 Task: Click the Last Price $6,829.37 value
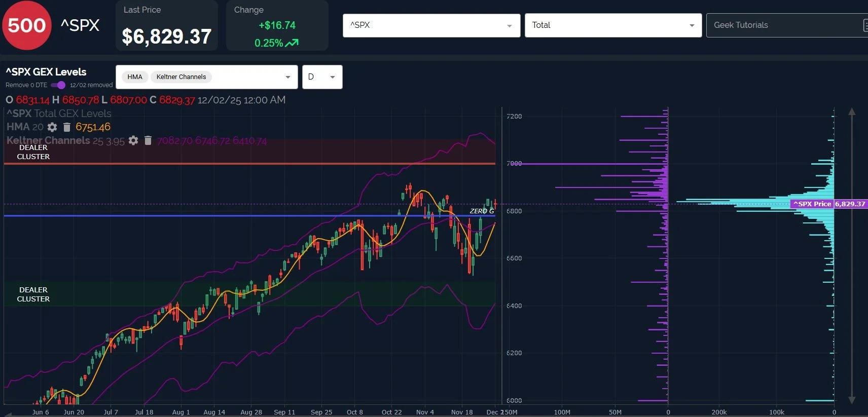coord(167,36)
